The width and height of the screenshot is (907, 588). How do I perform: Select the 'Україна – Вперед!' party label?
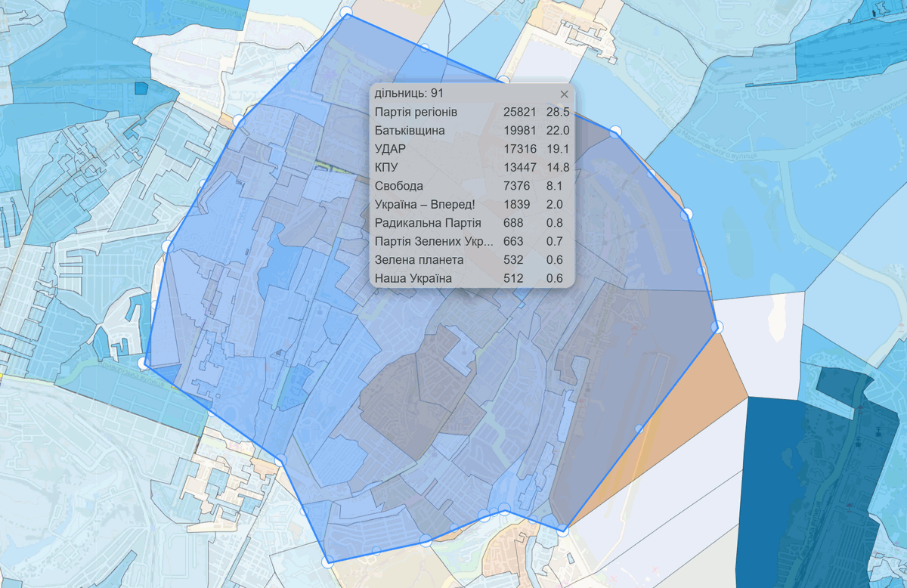click(x=425, y=205)
